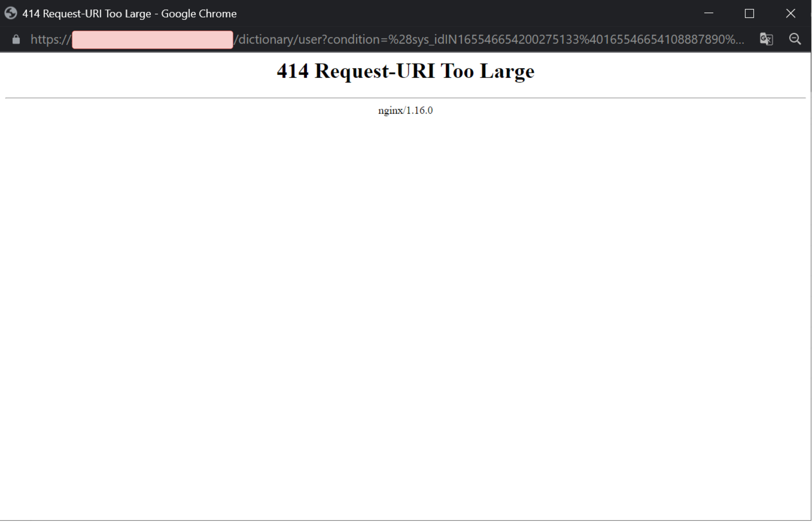Click empty title bar area beside window controls
Screen dimensions: 812x522
click(474, 14)
